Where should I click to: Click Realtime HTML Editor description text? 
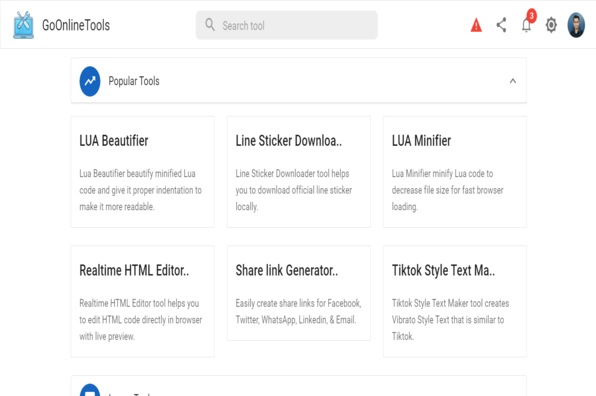pyautogui.click(x=140, y=320)
